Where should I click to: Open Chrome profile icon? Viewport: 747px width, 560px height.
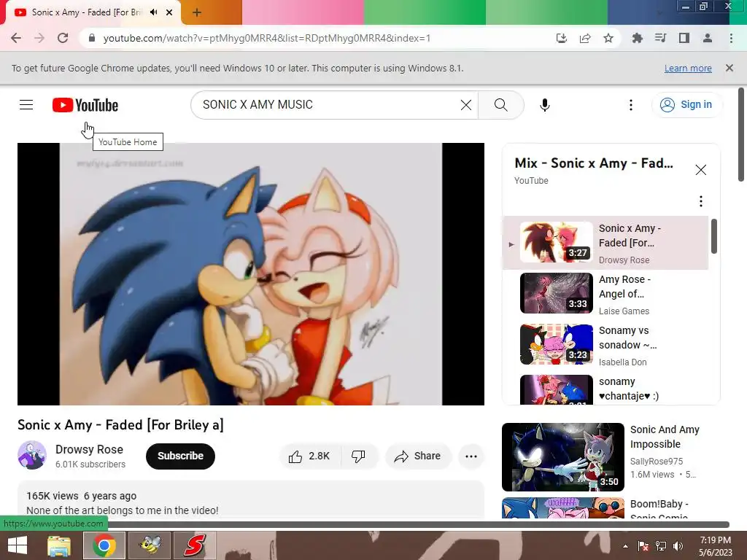coord(708,38)
